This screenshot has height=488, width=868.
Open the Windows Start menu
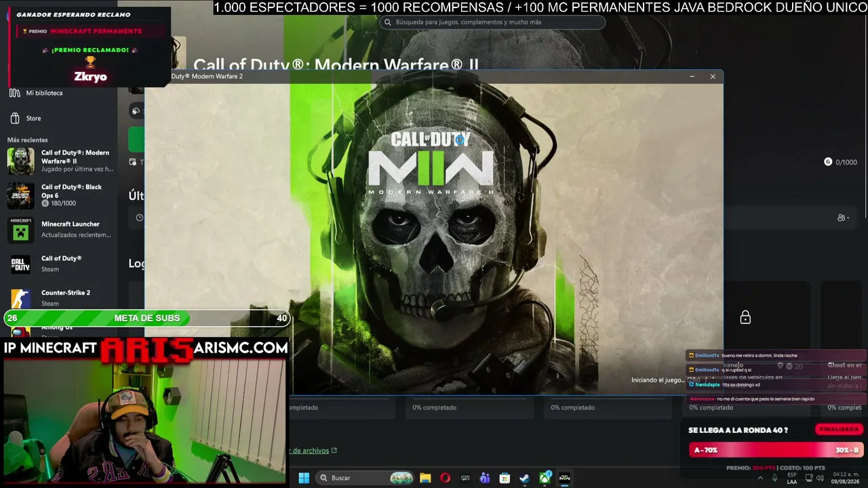click(304, 478)
